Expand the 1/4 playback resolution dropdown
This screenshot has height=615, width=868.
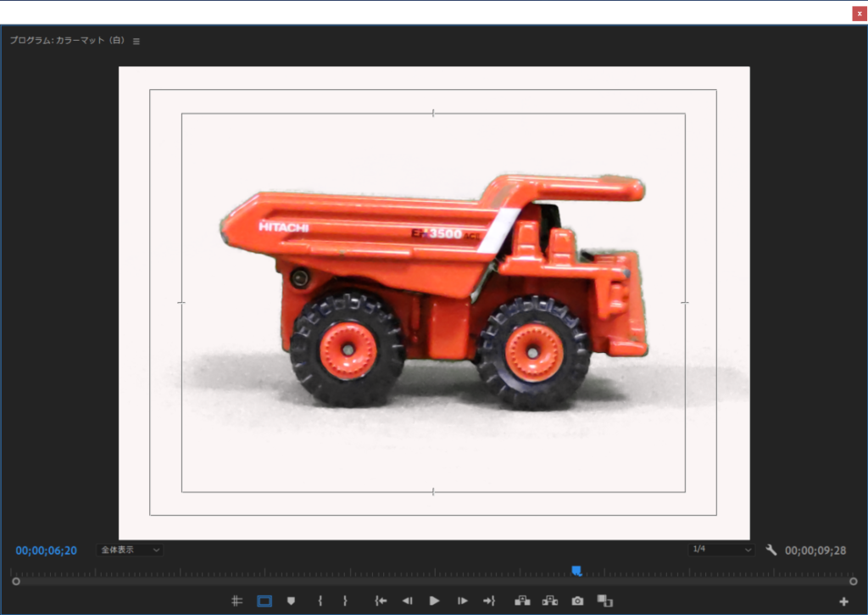coord(721,550)
